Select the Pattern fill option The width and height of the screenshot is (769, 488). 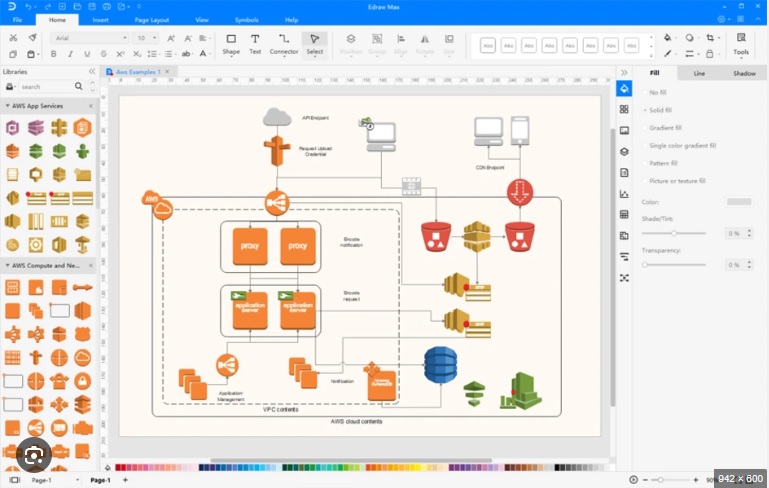[663, 163]
